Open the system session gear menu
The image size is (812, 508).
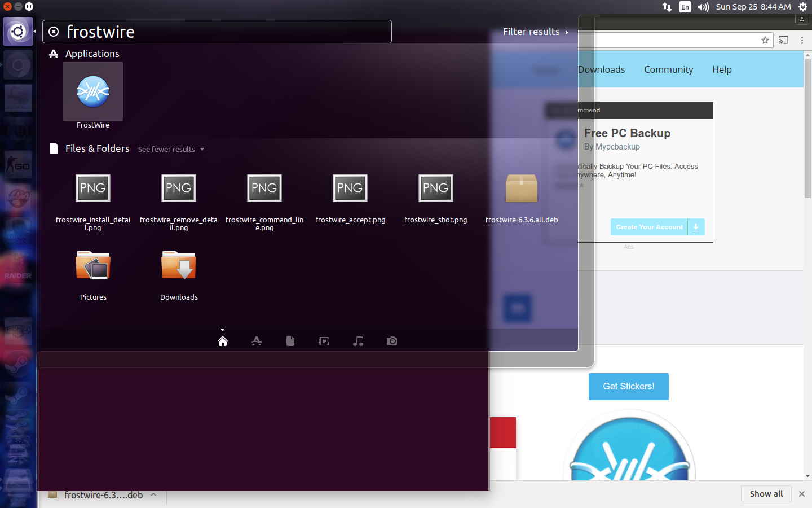tap(803, 7)
